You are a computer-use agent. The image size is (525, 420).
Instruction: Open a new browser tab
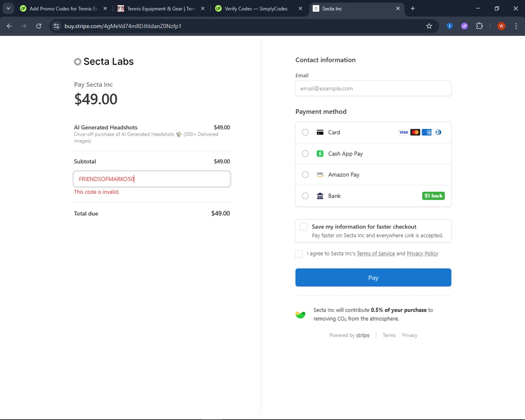click(x=413, y=8)
